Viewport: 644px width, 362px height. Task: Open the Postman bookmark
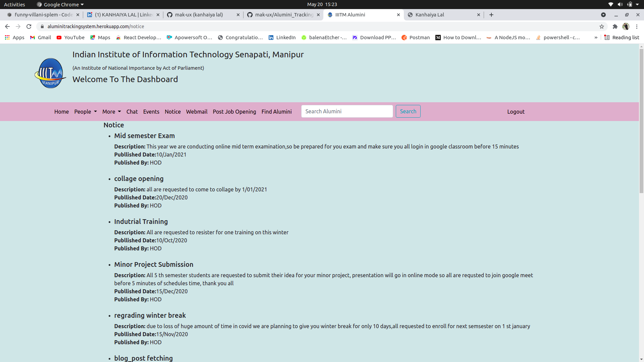[x=416, y=37]
